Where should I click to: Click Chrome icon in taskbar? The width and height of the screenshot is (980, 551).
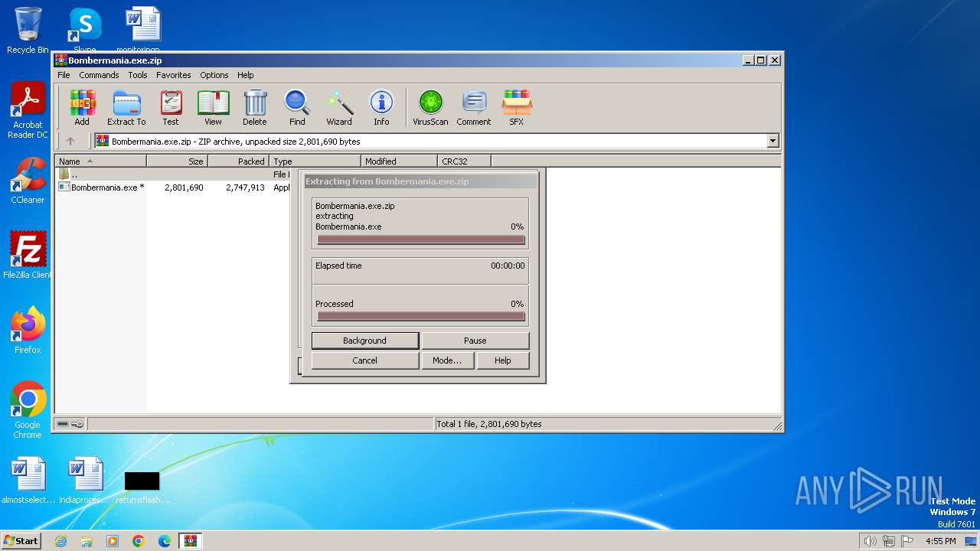tap(139, 541)
